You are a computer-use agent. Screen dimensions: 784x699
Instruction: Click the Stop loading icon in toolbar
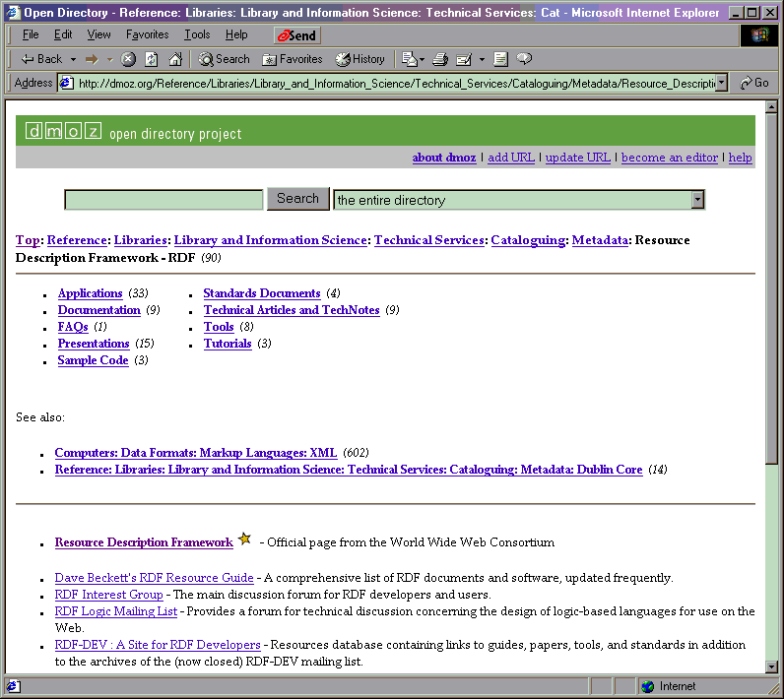128,59
